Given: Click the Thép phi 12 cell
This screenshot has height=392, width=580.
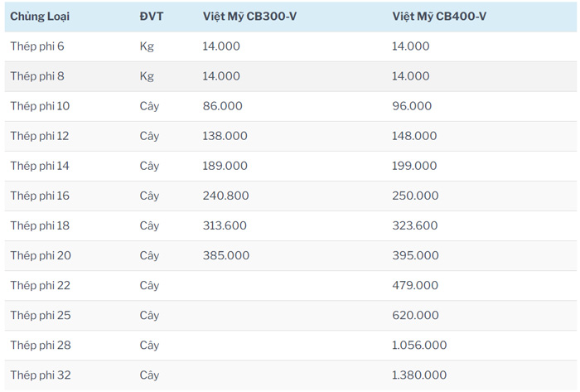Looking at the screenshot, I should point(40,136).
